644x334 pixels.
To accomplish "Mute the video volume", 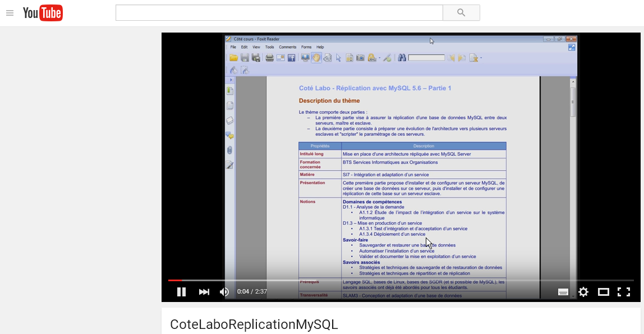I will (x=224, y=292).
